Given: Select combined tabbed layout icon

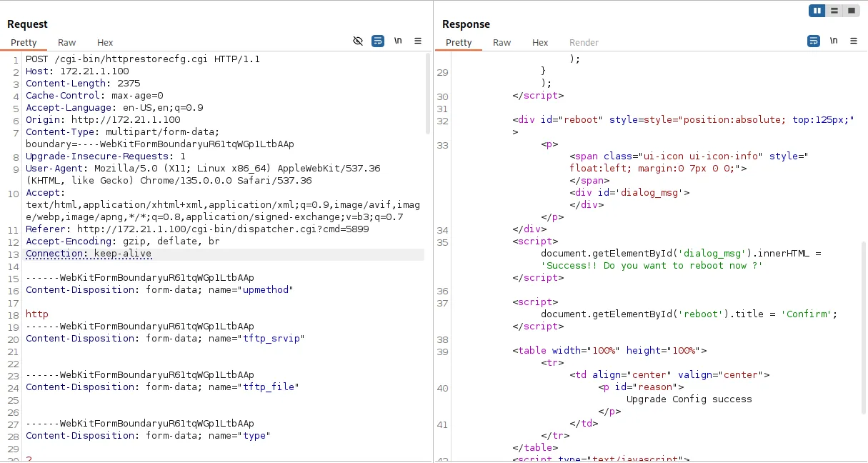Looking at the screenshot, I should pyautogui.click(x=852, y=11).
